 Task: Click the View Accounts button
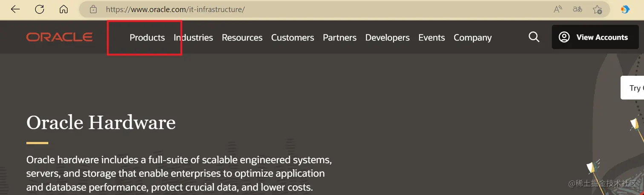point(595,37)
